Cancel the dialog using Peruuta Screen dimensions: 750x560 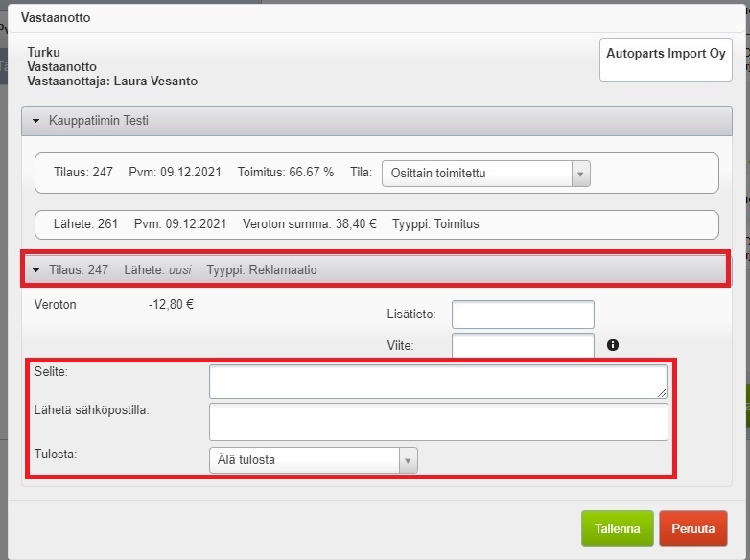tap(692, 528)
